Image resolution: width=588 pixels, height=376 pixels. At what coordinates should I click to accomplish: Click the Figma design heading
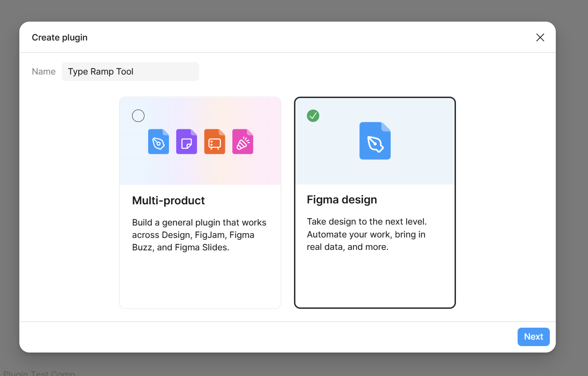click(x=342, y=199)
